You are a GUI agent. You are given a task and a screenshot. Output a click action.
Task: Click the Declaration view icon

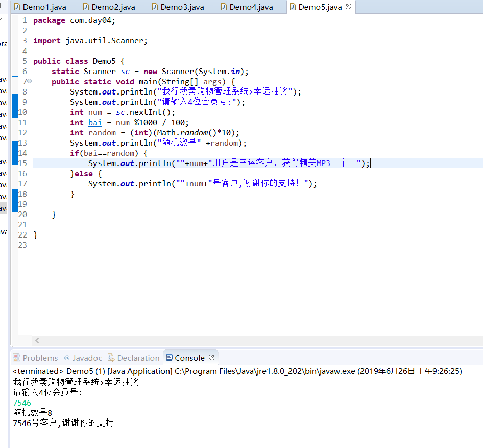pos(111,358)
